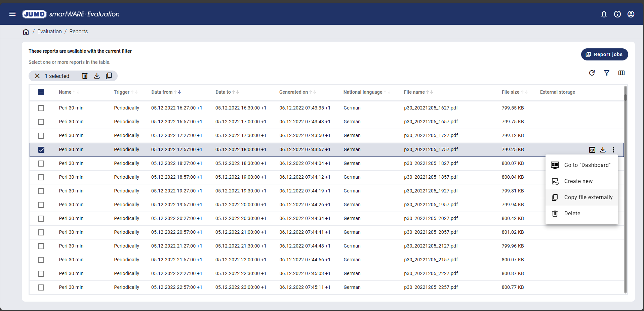Open the column settings icon
This screenshot has height=311, width=644.
point(621,73)
